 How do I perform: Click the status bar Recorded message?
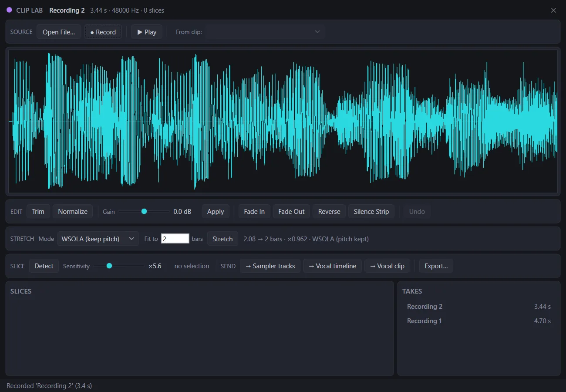(x=49, y=385)
